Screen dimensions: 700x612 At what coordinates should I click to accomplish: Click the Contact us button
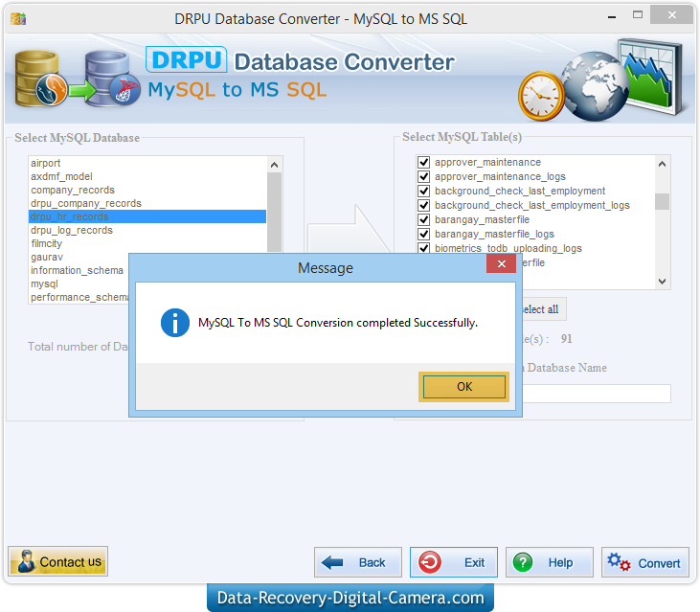click(x=58, y=561)
